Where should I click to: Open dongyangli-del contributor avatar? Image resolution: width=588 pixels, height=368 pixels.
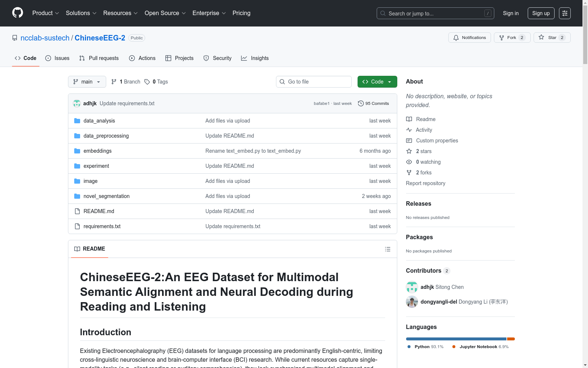pyautogui.click(x=412, y=302)
